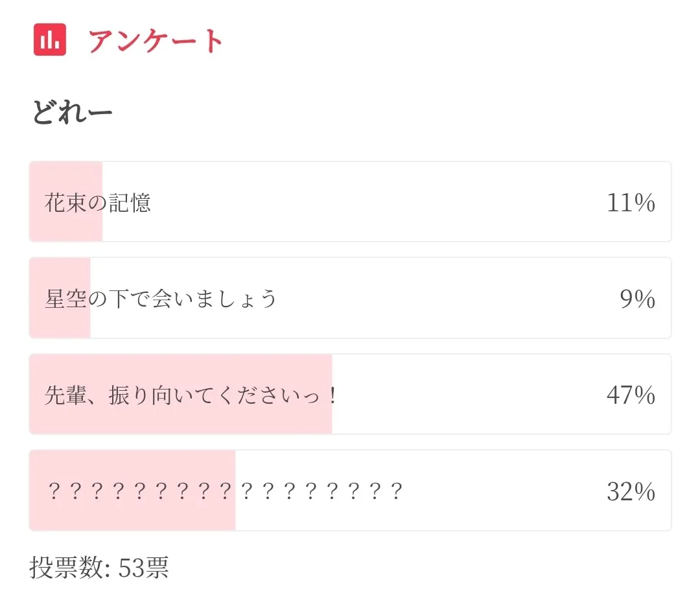
Task: Click the 9% result value
Action: (x=637, y=299)
